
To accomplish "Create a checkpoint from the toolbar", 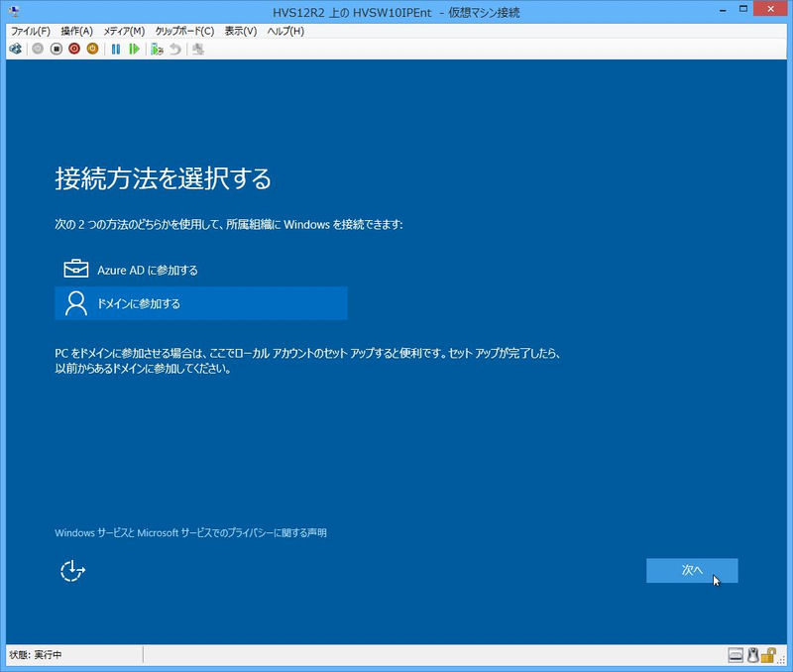I will point(157,49).
